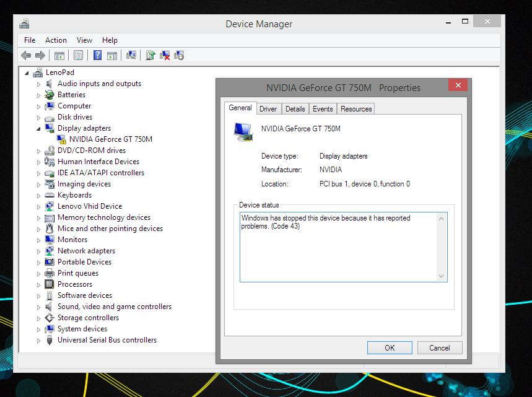Select the System devices label
Screen dimensions: 532x397
pyautogui.click(x=82, y=329)
